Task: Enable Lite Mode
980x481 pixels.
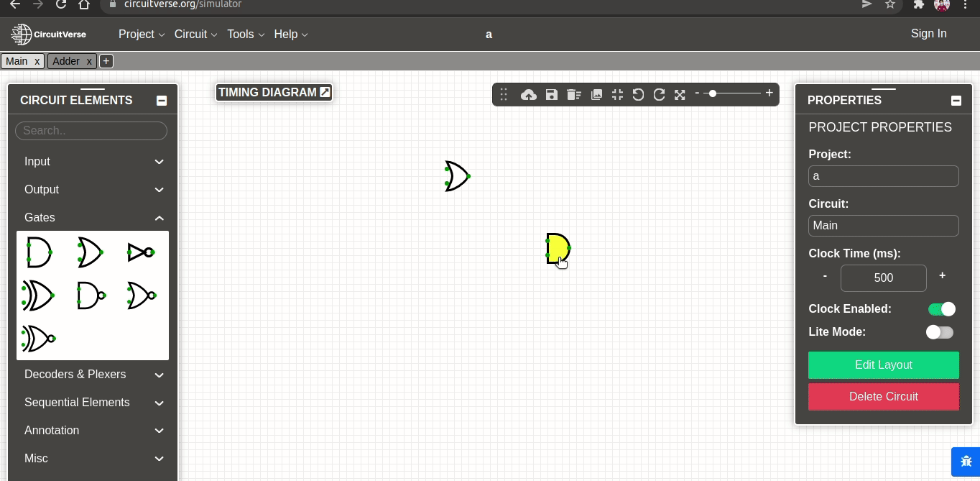Action: click(940, 331)
